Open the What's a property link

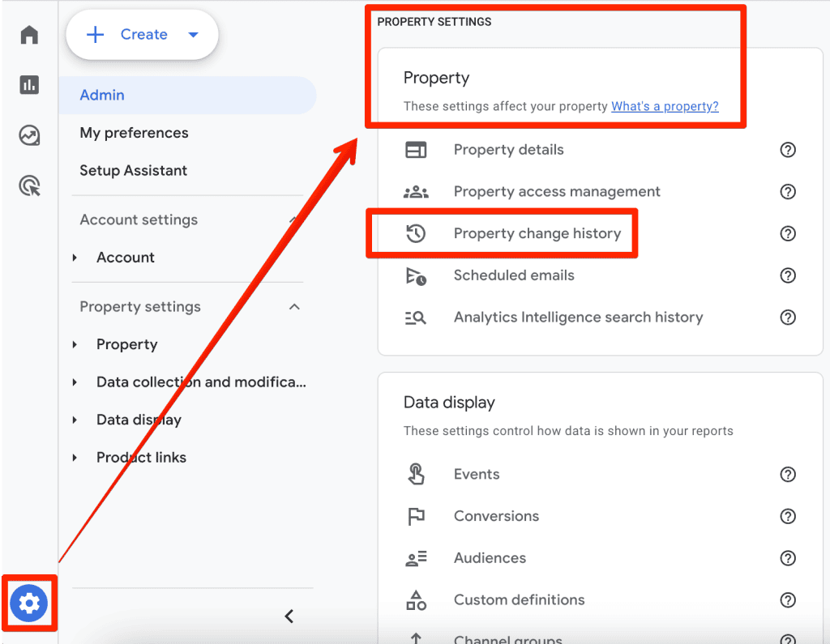click(x=665, y=106)
